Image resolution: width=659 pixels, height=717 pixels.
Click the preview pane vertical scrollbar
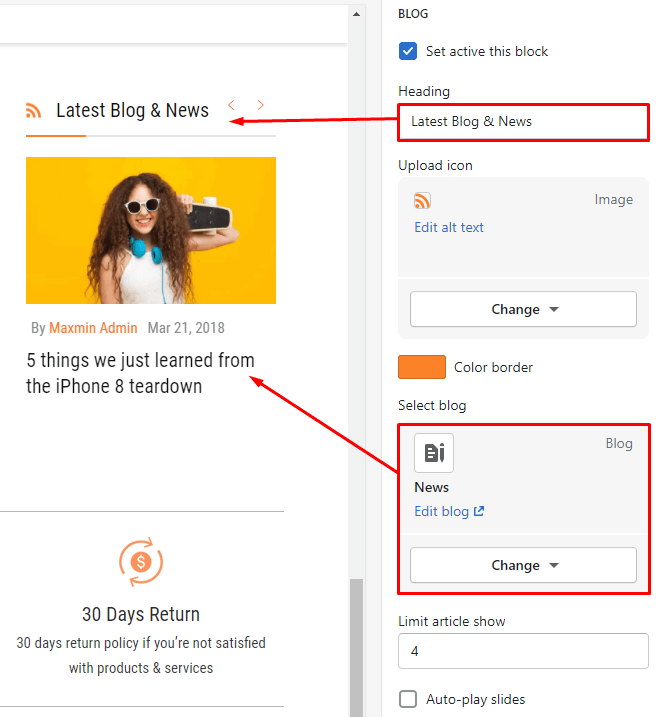click(356, 640)
